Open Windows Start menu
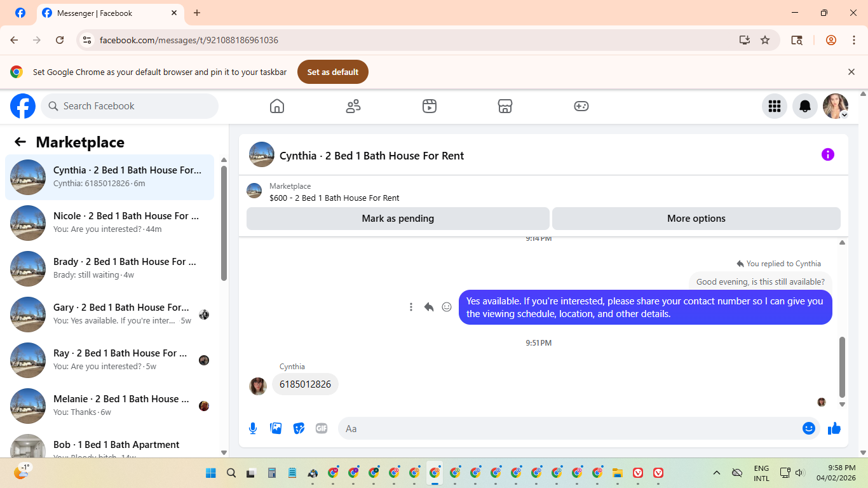 click(211, 473)
